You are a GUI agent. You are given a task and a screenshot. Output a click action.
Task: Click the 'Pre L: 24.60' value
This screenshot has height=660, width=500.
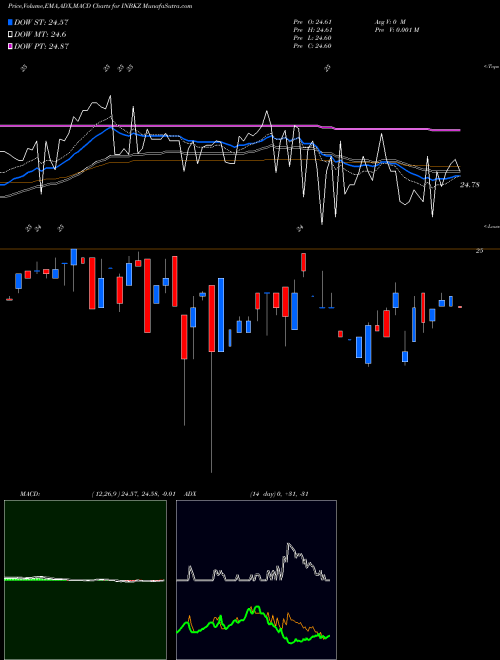pyautogui.click(x=313, y=38)
